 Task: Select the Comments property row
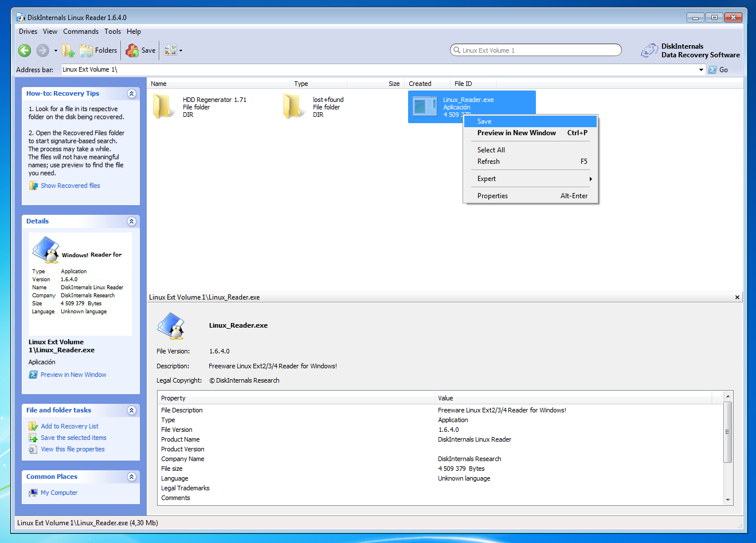[440, 498]
